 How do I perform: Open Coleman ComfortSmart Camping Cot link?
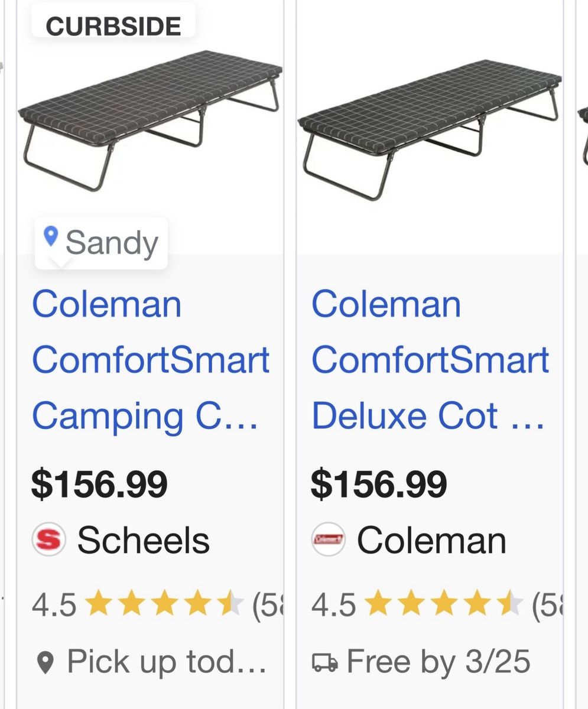pos(151,360)
